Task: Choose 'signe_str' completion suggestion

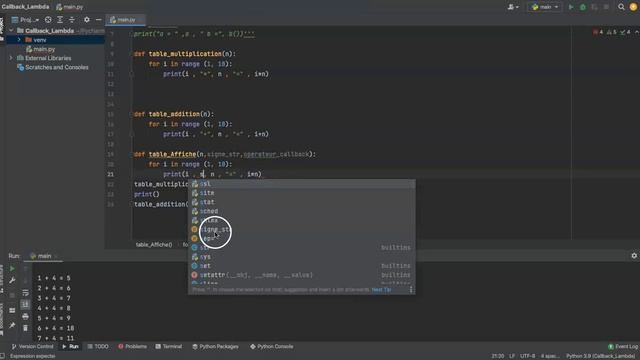Action: coord(301,229)
